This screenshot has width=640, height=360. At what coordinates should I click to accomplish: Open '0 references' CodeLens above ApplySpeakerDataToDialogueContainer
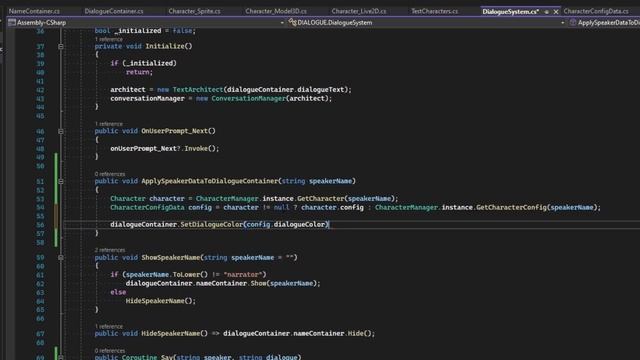pos(110,174)
